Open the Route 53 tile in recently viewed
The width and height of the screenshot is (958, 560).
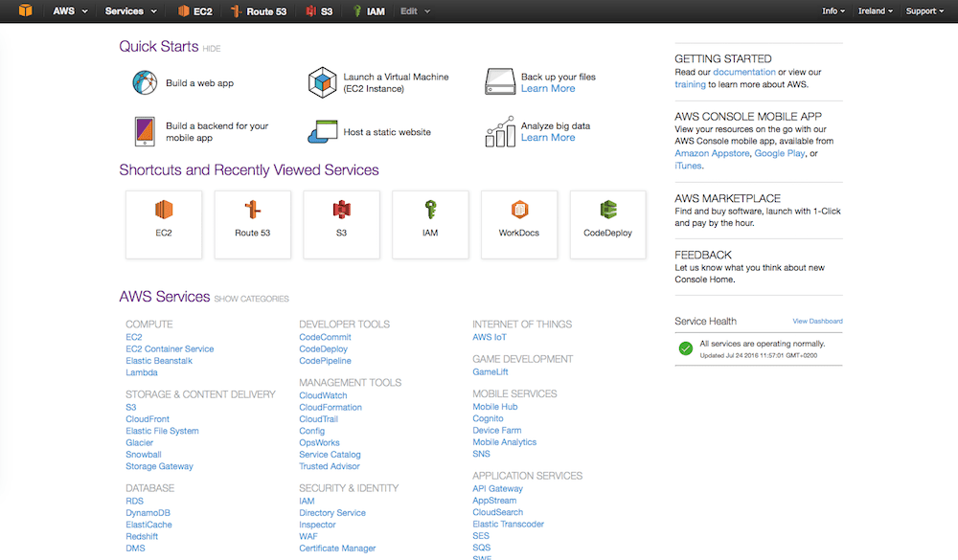tap(252, 224)
